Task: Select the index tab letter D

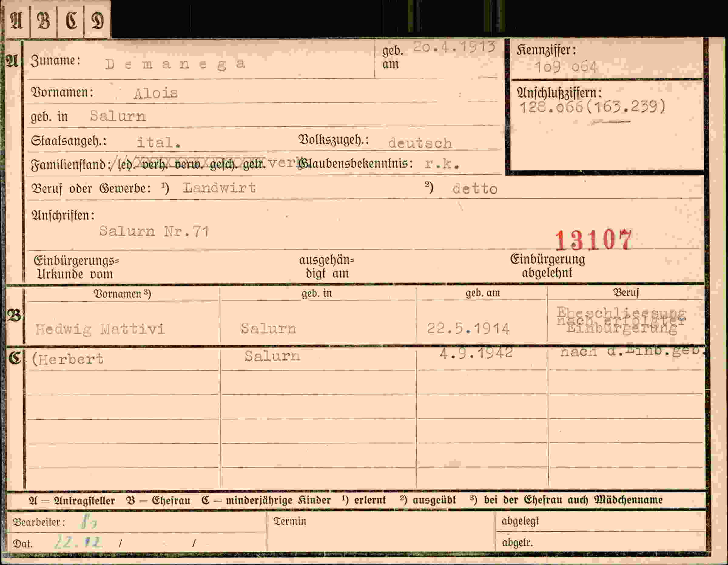Action: tap(98, 21)
